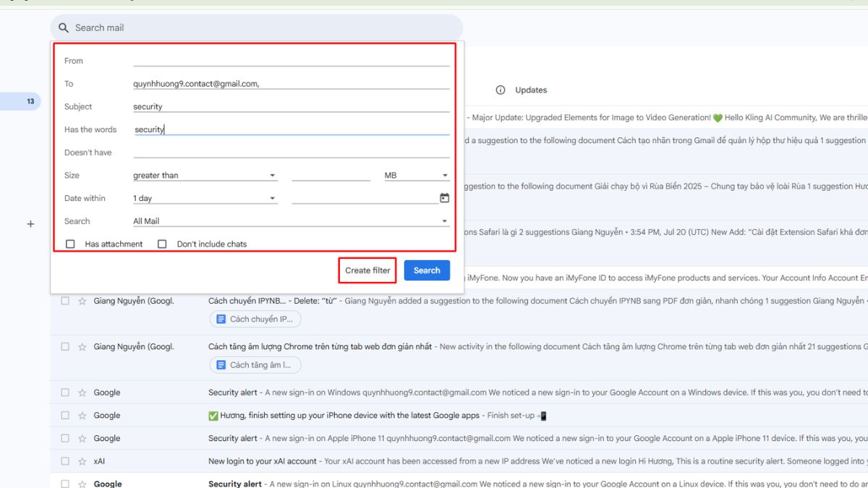
Task: Open the Date within '1 day' dropdown
Action: coord(205,198)
